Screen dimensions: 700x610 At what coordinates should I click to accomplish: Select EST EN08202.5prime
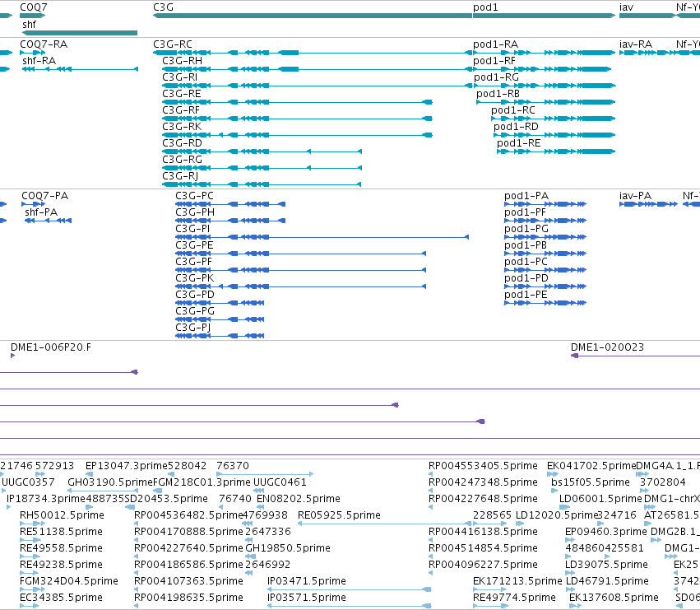pyautogui.click(x=299, y=499)
